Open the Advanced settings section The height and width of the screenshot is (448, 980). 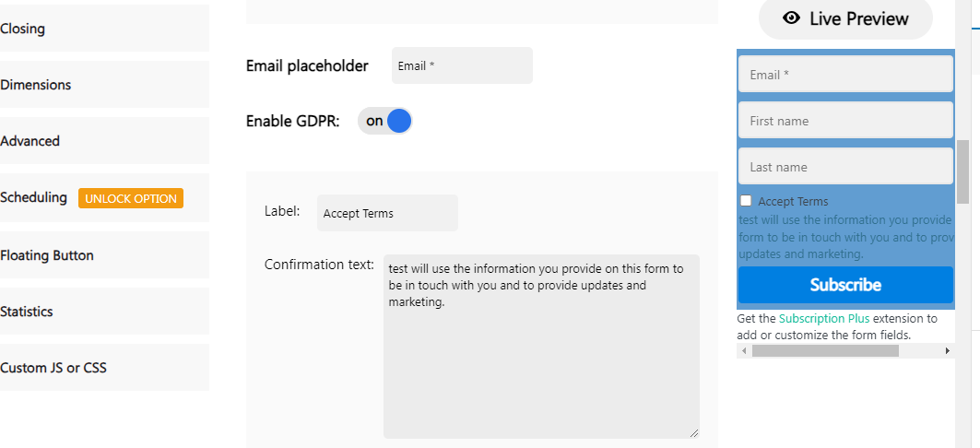click(104, 141)
